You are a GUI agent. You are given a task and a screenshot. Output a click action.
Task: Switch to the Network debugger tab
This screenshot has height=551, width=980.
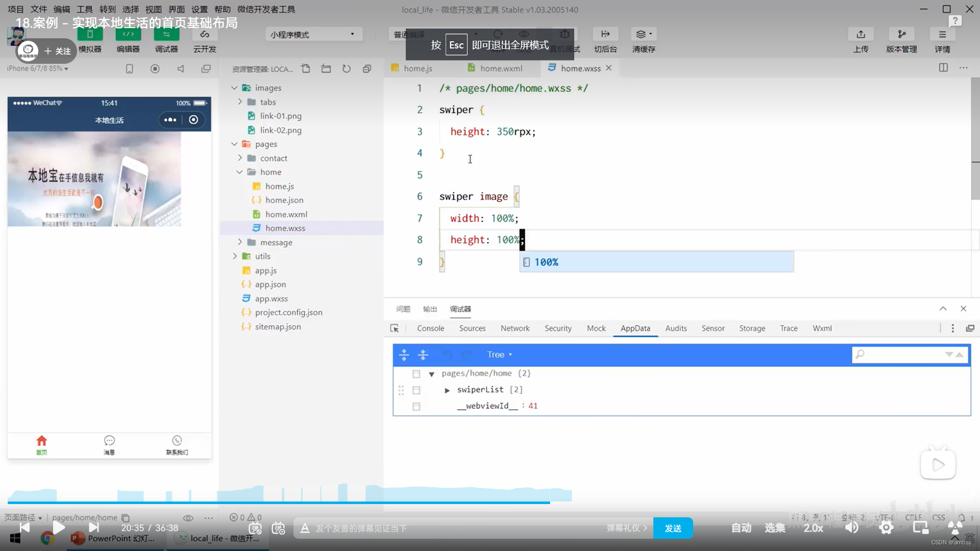(515, 329)
